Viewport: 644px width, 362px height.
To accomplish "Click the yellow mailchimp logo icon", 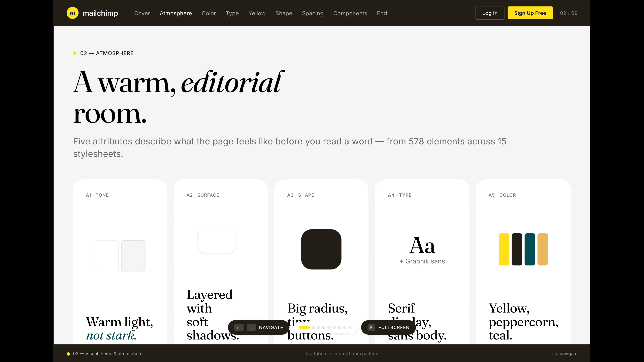I will click(x=72, y=13).
